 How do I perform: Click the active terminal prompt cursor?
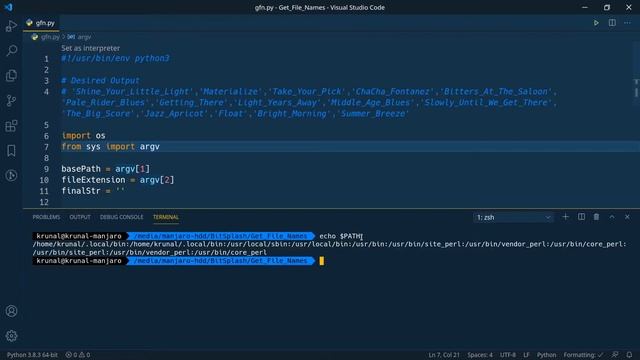pyautogui.click(x=322, y=261)
